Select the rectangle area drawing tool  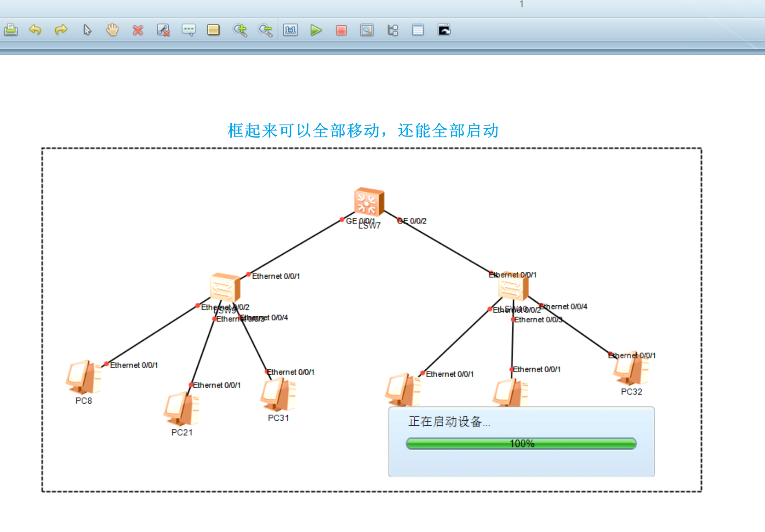coord(213,30)
